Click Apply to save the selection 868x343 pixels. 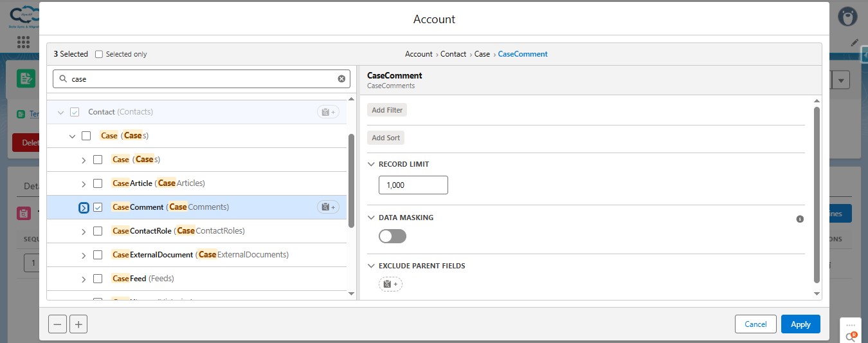coord(800,324)
